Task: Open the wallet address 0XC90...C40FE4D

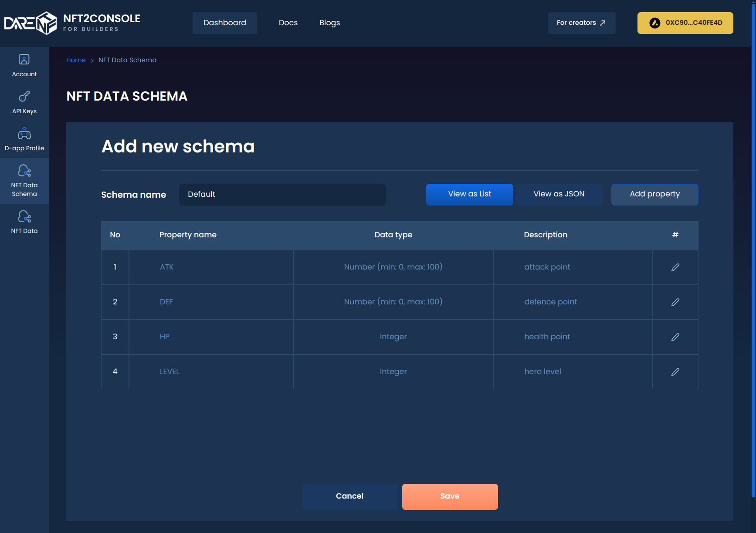Action: [x=685, y=23]
